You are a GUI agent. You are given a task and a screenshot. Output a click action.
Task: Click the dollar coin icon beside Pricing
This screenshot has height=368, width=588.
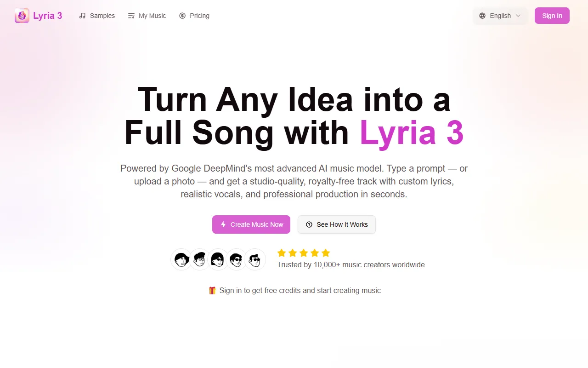[182, 16]
